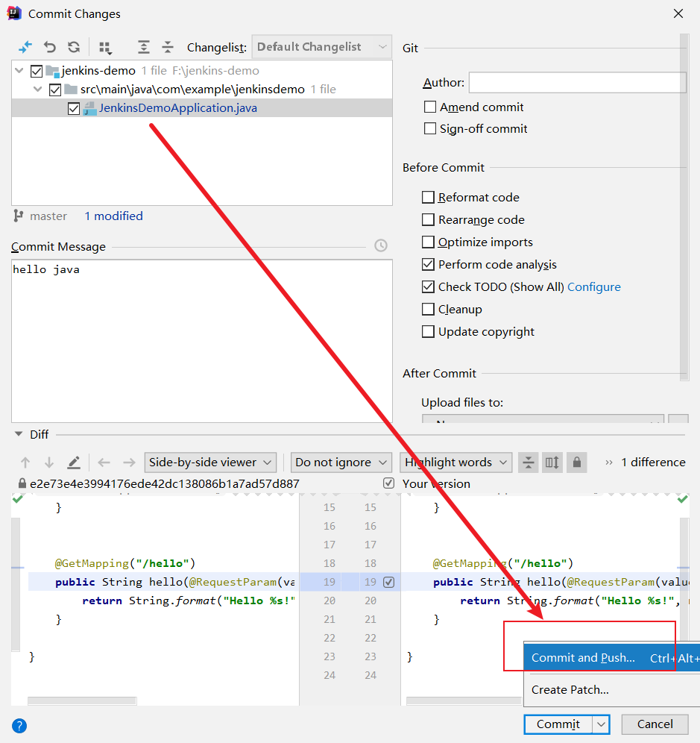Open the Configure link for TODO check
700x743 pixels.
point(594,287)
